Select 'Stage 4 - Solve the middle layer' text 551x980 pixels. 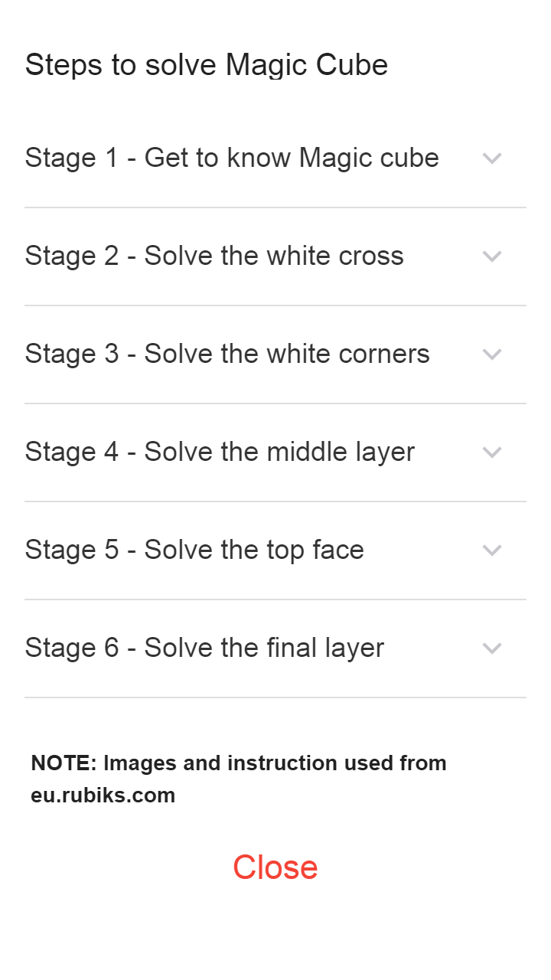click(220, 452)
